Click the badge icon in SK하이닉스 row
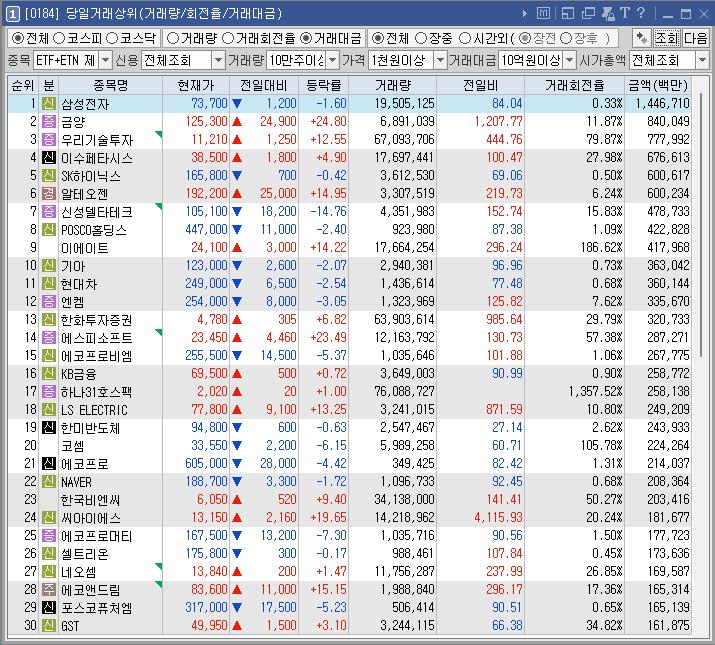The height and width of the screenshot is (645, 715). click(x=49, y=176)
